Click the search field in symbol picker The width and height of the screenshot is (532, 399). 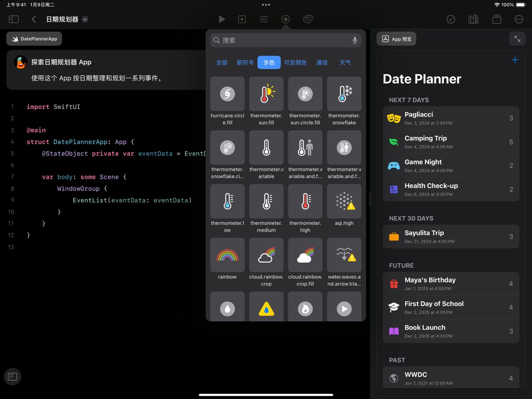[x=285, y=40]
